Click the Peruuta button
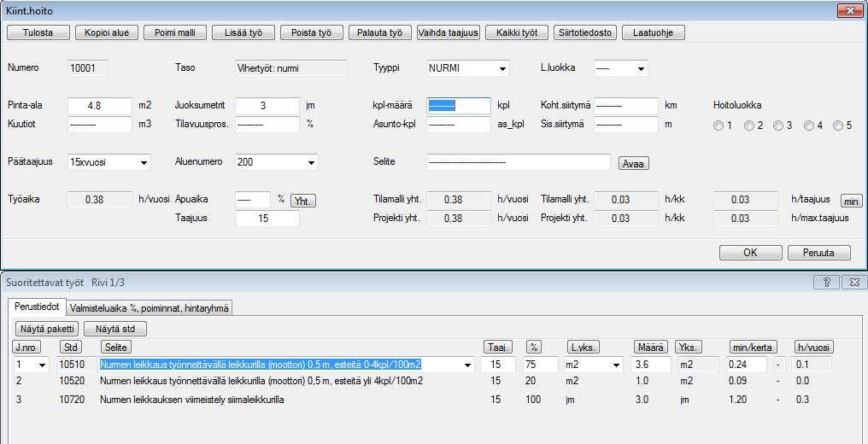868x444 pixels. pos(818,253)
